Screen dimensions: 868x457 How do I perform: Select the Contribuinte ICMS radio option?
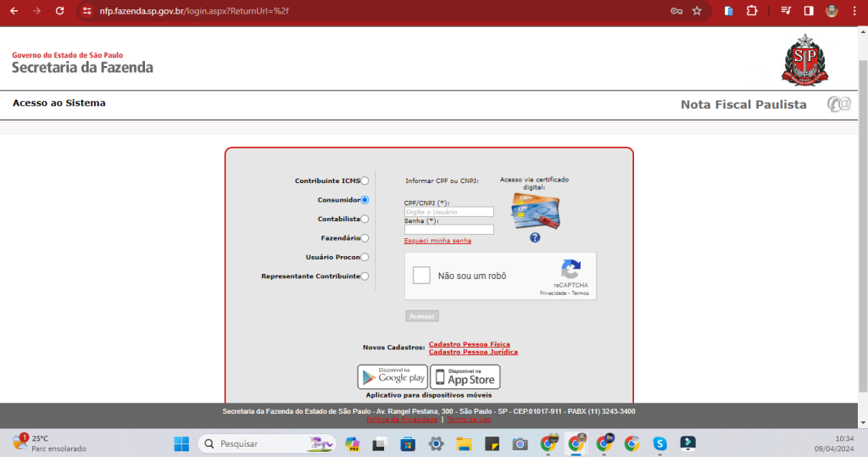pos(364,181)
